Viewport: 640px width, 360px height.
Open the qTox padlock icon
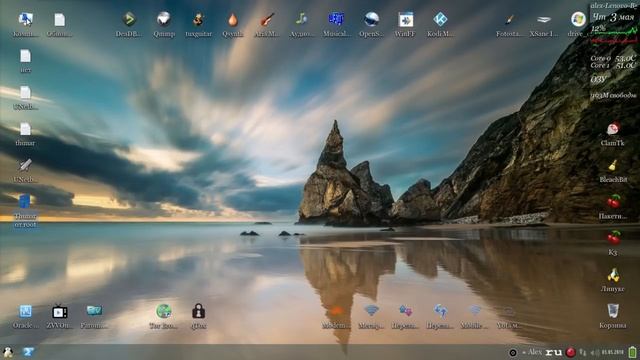point(198,311)
